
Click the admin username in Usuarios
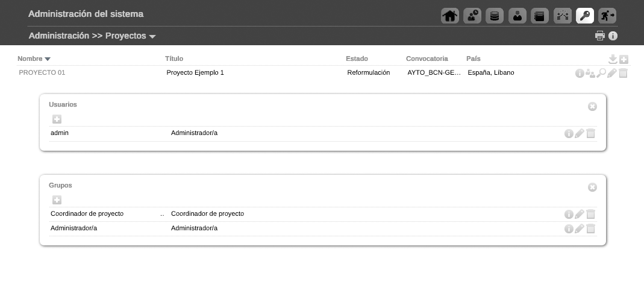(60, 133)
